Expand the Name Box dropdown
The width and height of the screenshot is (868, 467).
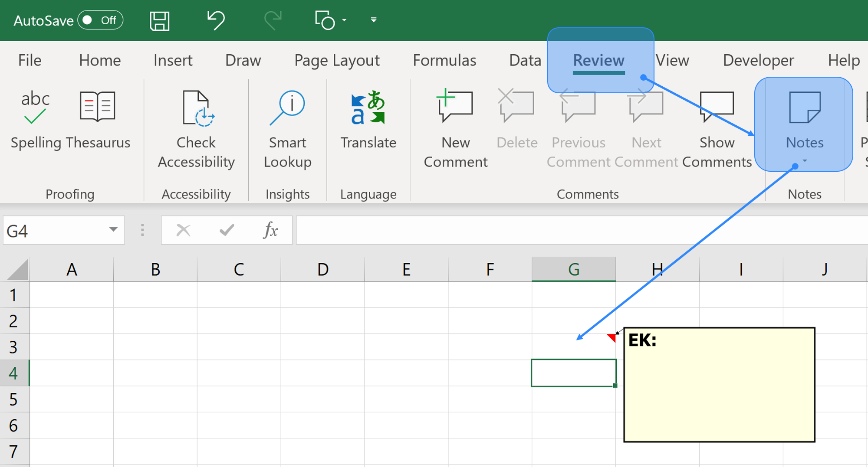[x=112, y=230]
